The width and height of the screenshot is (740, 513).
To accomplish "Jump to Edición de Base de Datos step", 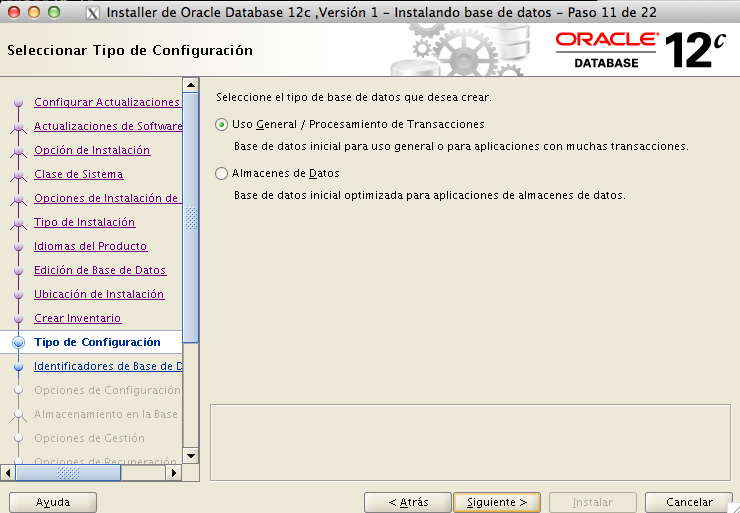I will 100,270.
